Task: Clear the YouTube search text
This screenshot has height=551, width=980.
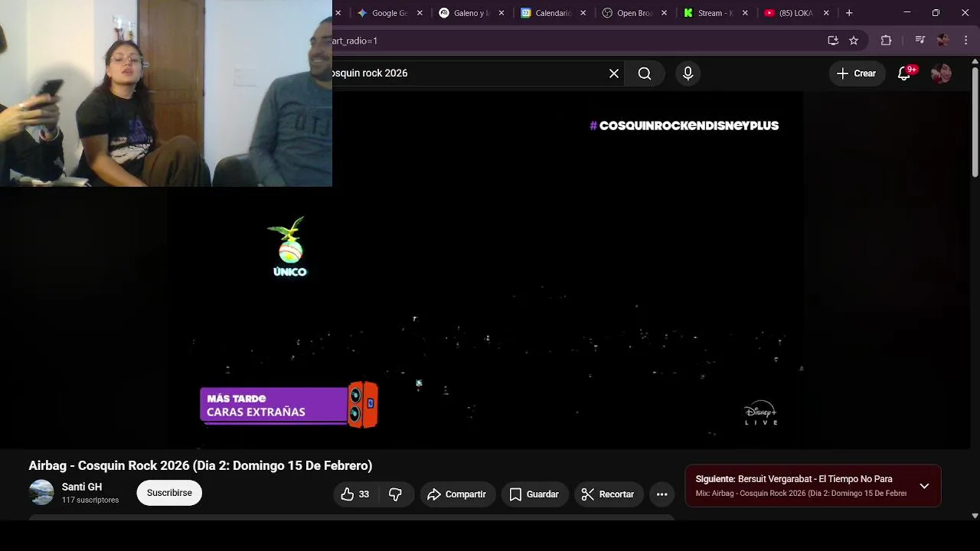Action: point(614,73)
